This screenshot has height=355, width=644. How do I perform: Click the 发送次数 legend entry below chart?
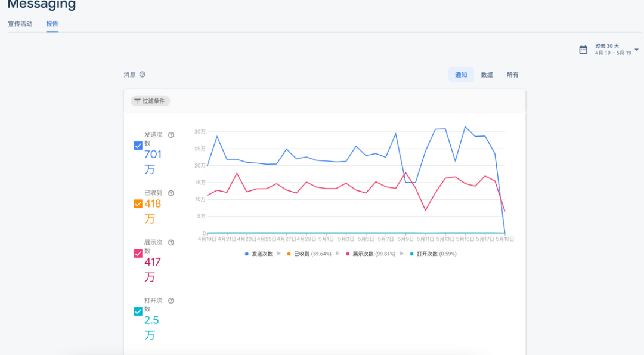pos(259,254)
